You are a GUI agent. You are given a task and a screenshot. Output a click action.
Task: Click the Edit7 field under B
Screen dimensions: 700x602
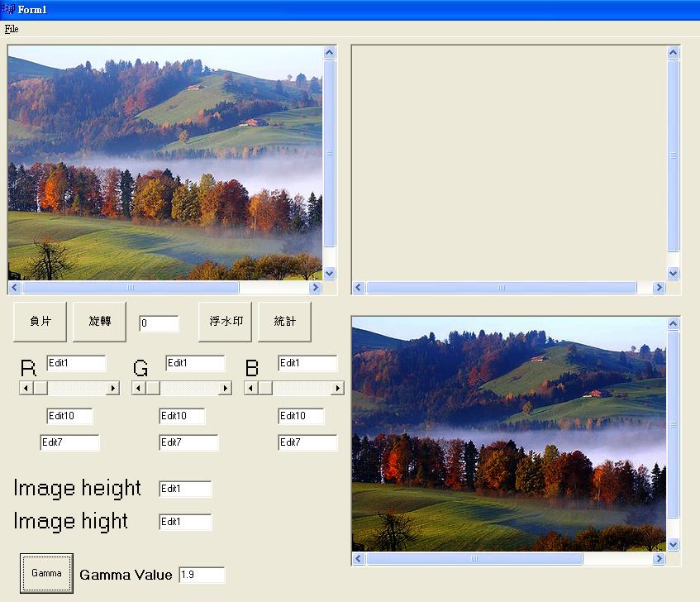307,442
